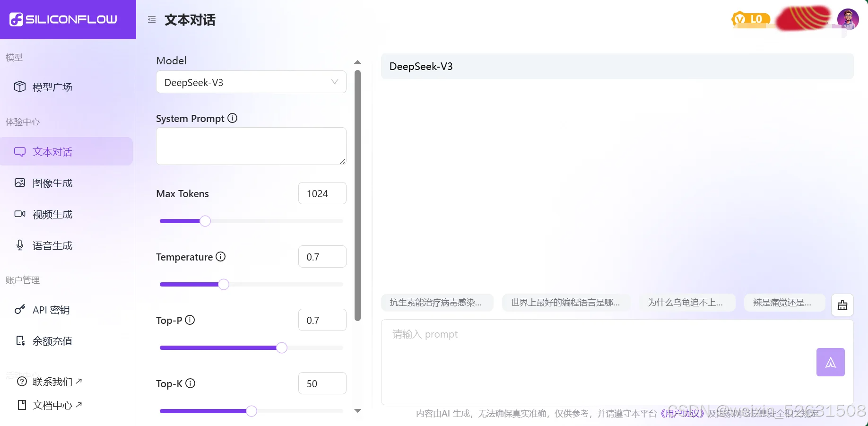Viewport: 868px width, 426px height.
Task: Click the 文档中心 book icon
Action: click(22, 405)
